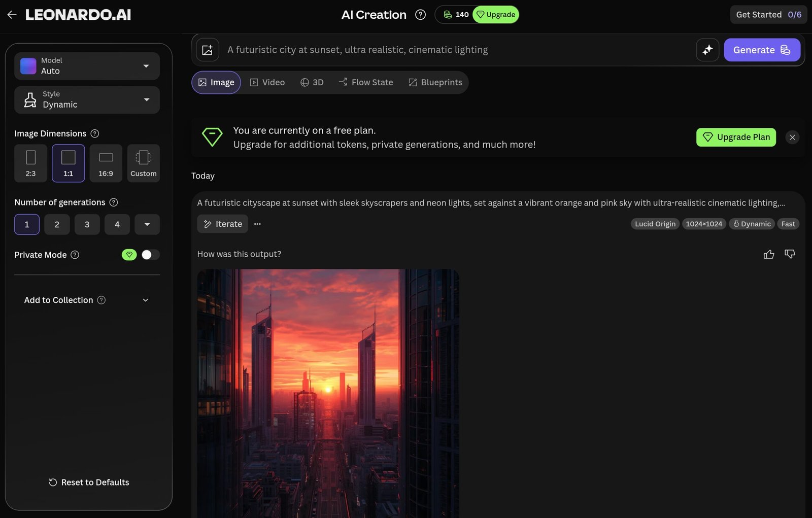812x518 pixels.
Task: Open the three-dots menu beside Iterate
Action: point(257,224)
